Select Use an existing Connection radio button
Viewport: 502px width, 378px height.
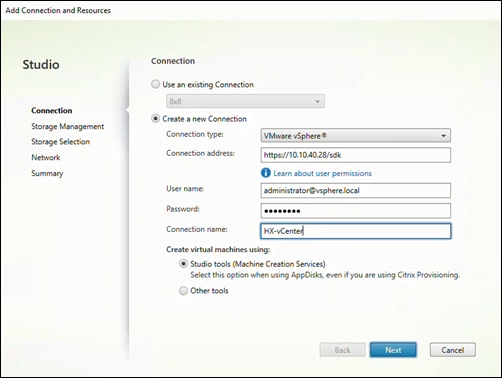155,84
